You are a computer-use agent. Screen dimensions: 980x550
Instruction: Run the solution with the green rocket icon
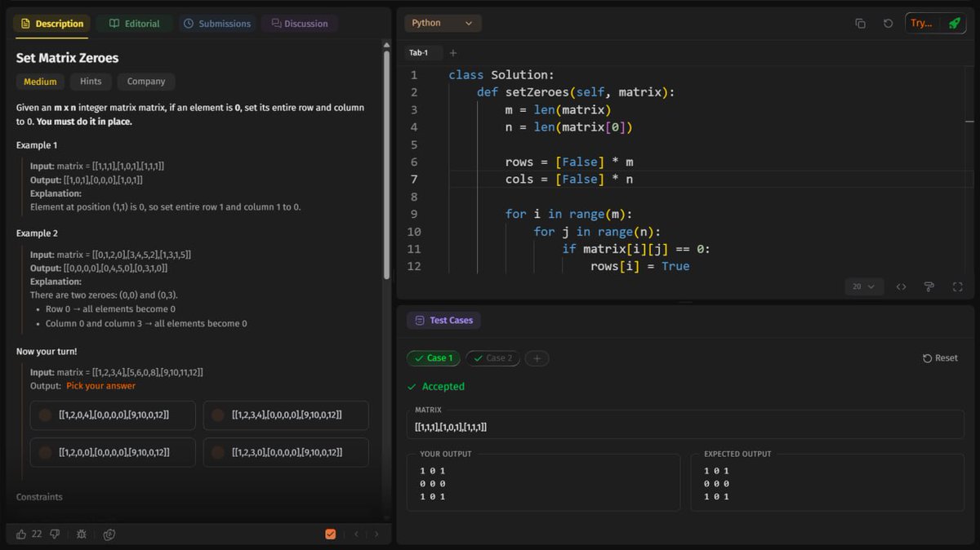pos(954,24)
